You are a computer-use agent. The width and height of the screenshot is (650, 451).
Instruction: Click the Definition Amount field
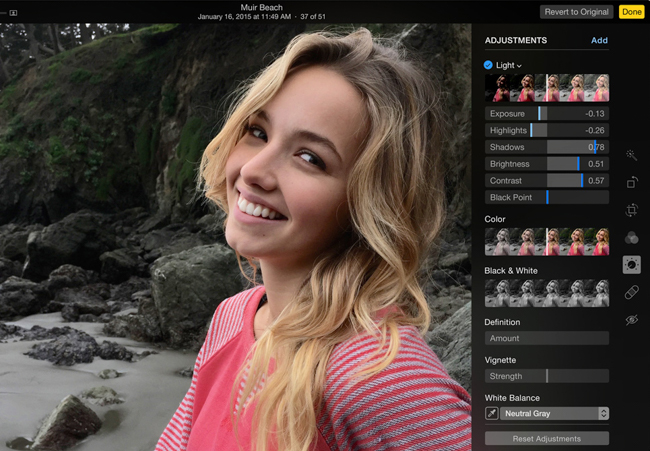(547, 338)
